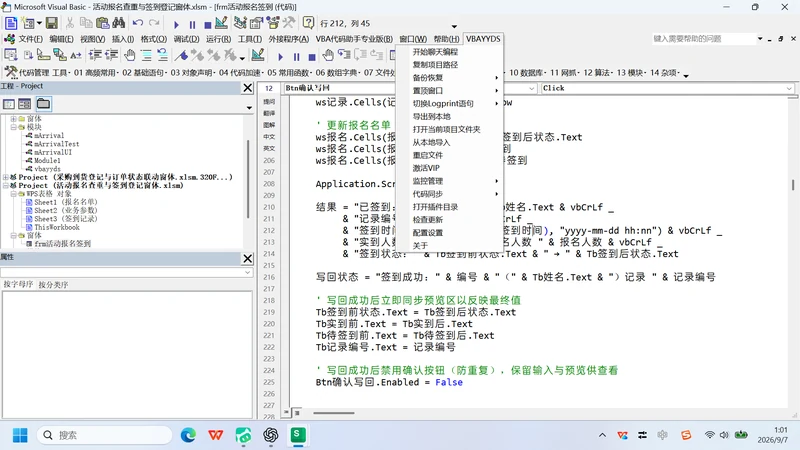Click the Indent icon in edit toolbar
The width and height of the screenshot is (800, 450).
[x=95, y=55]
